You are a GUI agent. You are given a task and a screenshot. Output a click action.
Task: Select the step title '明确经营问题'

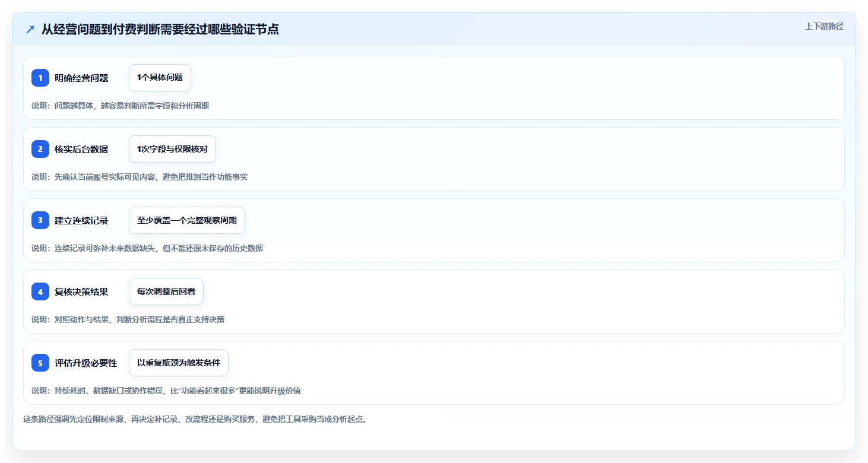point(81,78)
